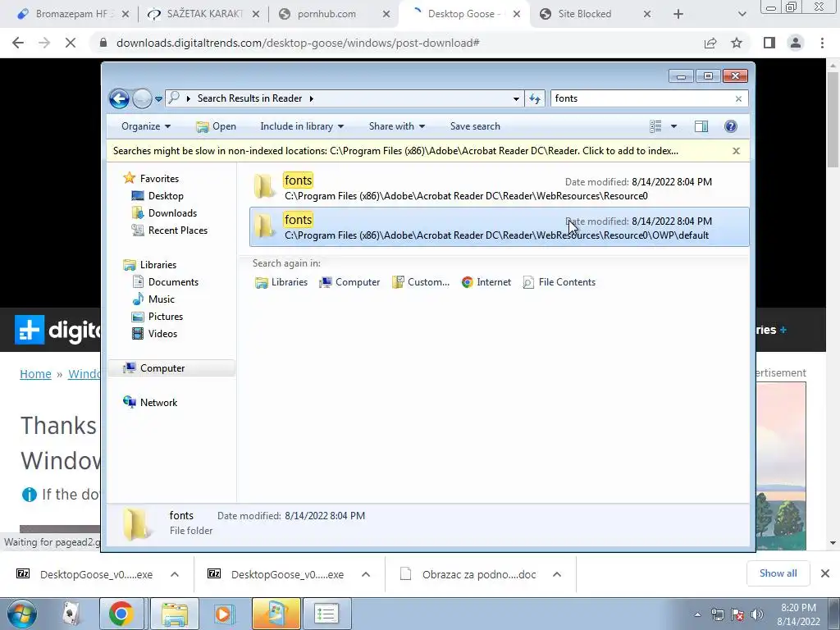Screen dimensions: 840x630
Task: Open Chrome from the taskbar
Action: click(x=121, y=614)
